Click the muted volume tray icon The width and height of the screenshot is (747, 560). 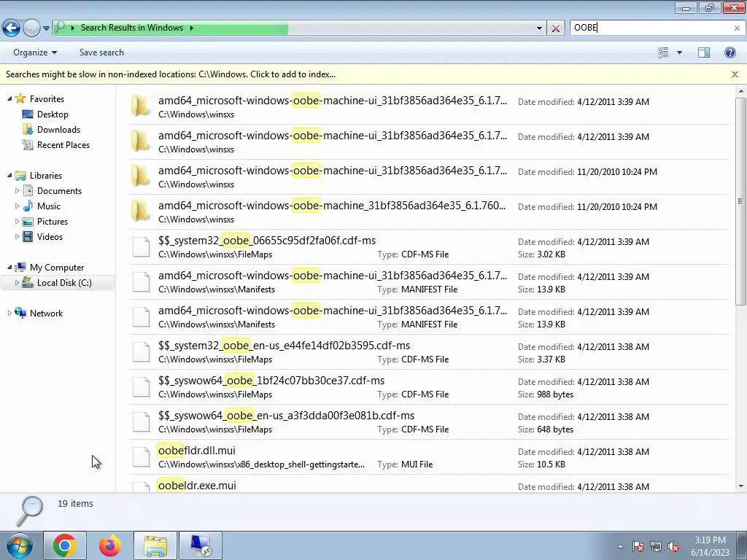coord(673,547)
